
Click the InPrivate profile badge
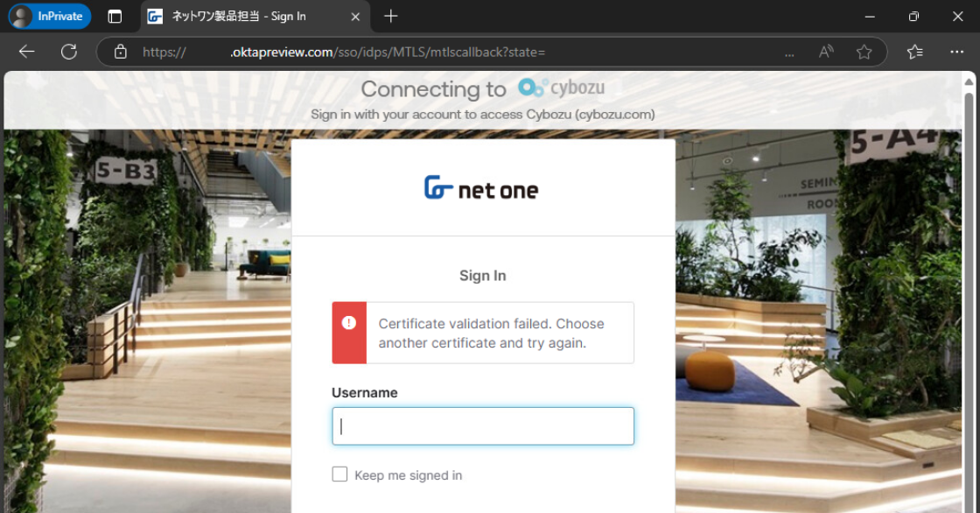point(50,16)
